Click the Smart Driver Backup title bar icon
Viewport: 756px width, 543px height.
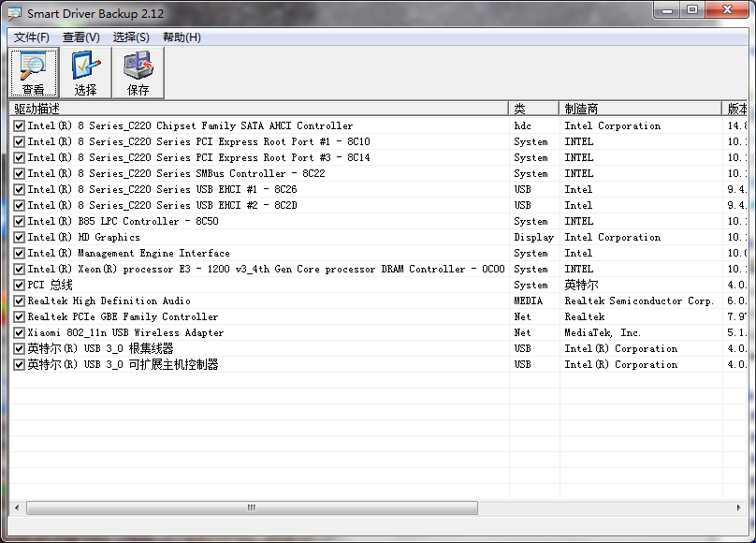pos(14,13)
